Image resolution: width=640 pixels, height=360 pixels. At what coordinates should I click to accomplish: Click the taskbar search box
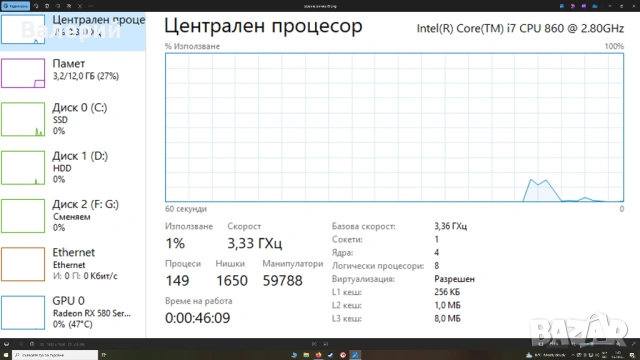point(55,355)
